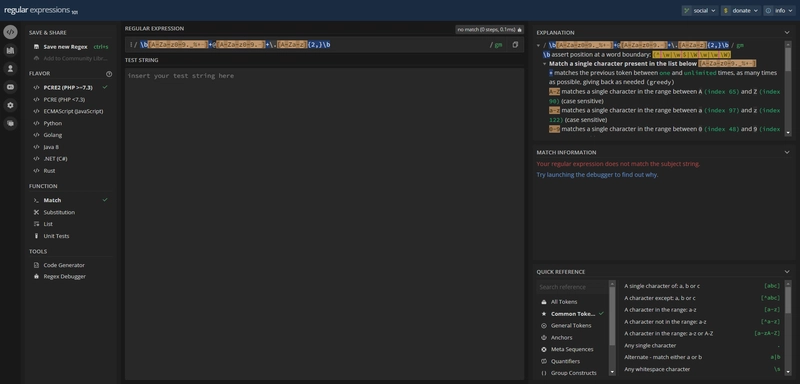The height and width of the screenshot is (384, 800).
Task: Click the Unit Tests flask icon
Action: [x=36, y=236]
